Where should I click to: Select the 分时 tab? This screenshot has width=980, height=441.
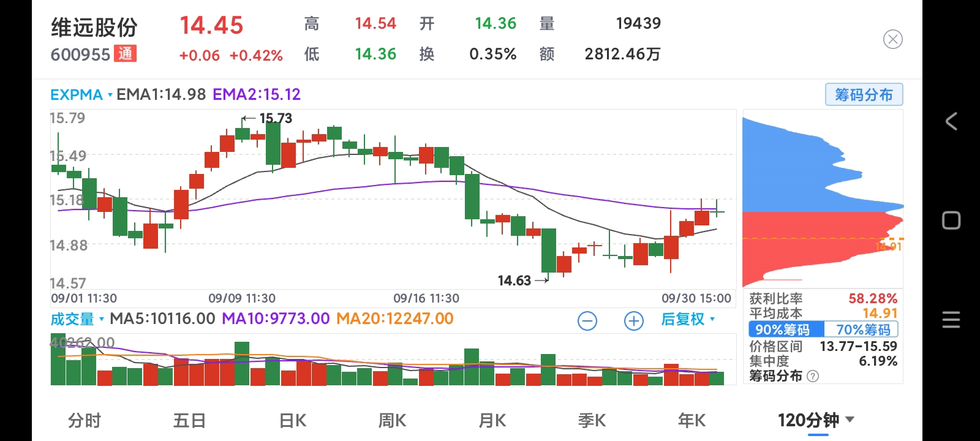click(85, 421)
